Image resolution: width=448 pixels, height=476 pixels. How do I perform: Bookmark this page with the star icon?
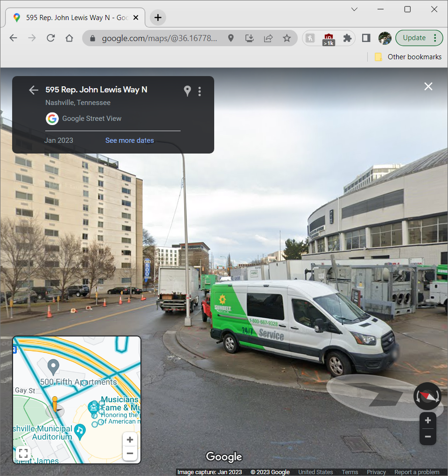(x=287, y=38)
